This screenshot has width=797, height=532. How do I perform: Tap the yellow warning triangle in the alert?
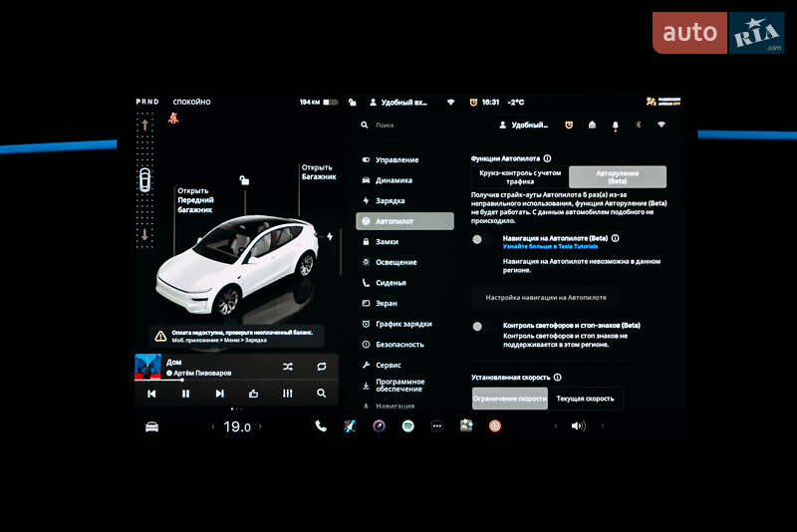coord(160,336)
